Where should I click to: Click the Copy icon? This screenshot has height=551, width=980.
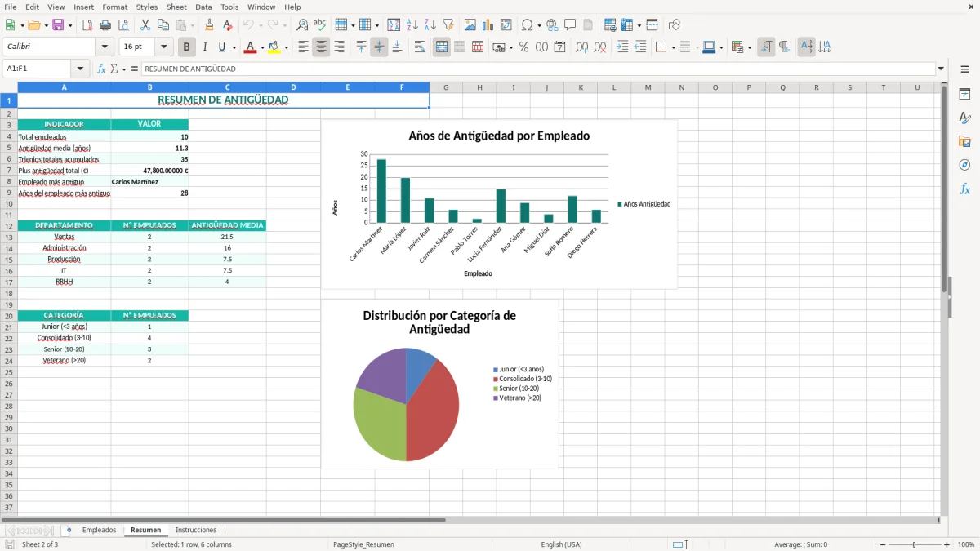click(x=163, y=25)
